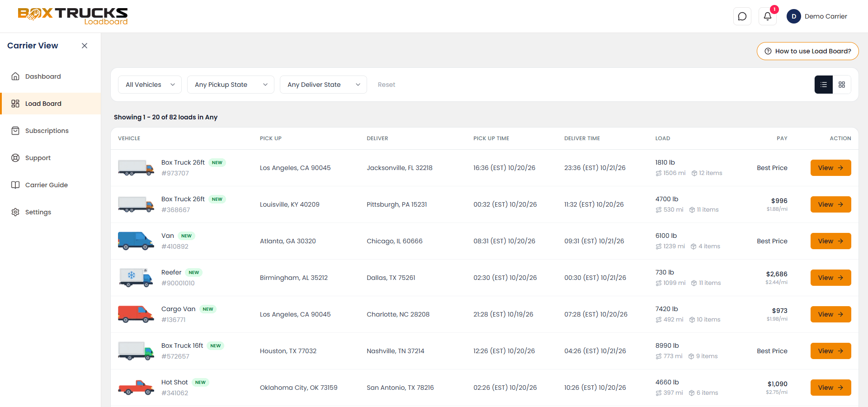The image size is (868, 407).
Task: Click the 530 mi distance icon
Action: click(659, 210)
